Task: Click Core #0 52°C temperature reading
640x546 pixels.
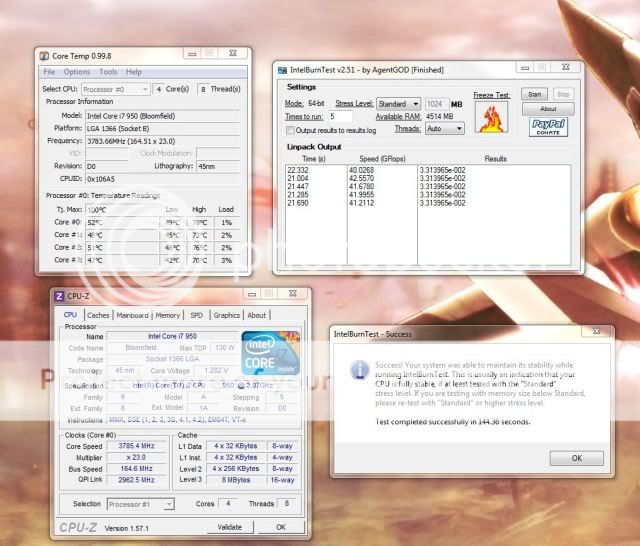Action: pos(122,222)
